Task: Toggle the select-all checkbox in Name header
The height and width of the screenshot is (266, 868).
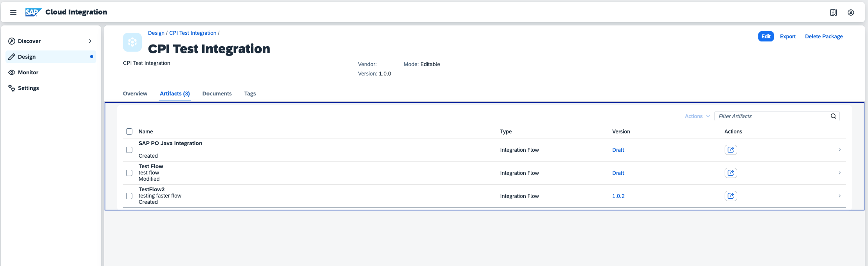Action: 129,131
